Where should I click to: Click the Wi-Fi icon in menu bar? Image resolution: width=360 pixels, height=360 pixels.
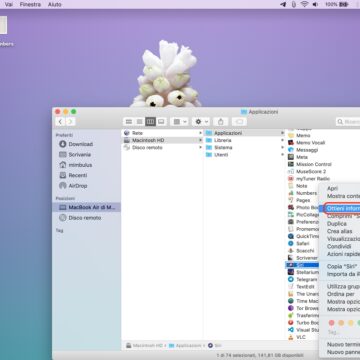(304, 4)
